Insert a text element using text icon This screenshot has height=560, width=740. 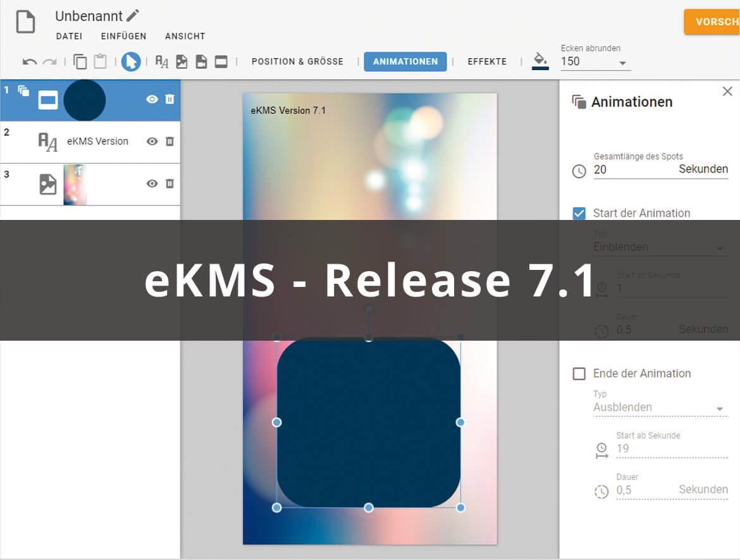162,62
